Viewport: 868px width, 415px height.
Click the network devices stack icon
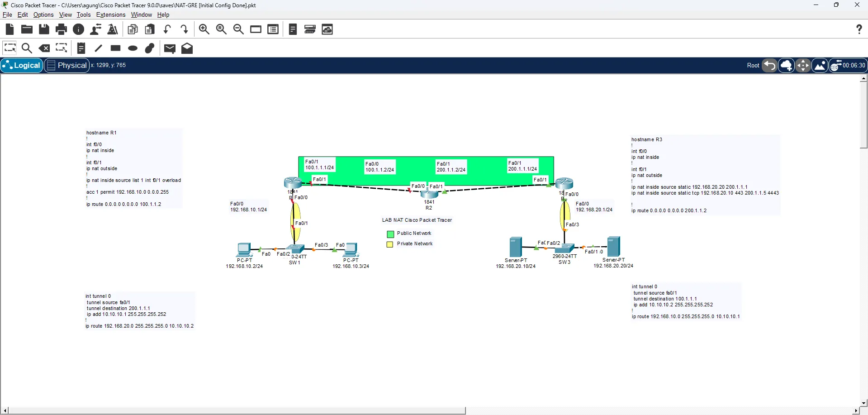310,29
